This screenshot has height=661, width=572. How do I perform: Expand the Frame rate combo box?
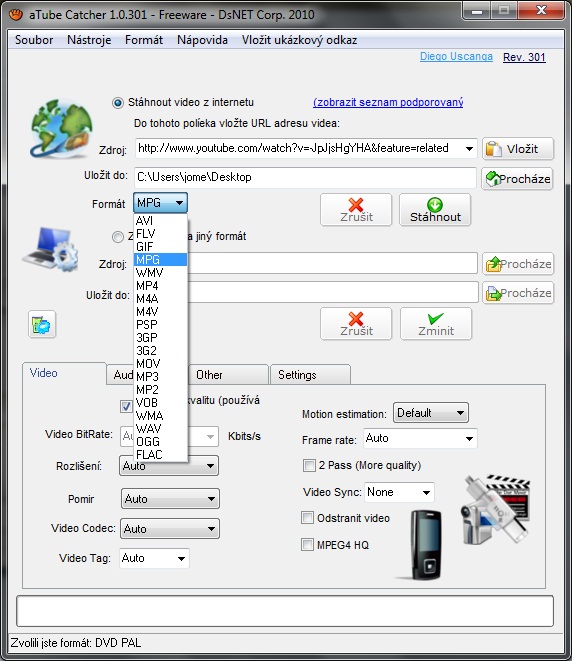420,439
